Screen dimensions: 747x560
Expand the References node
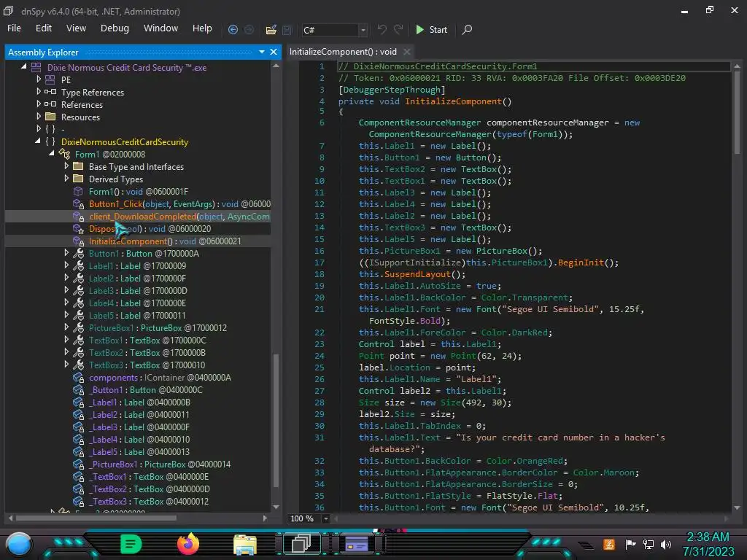[39, 104]
